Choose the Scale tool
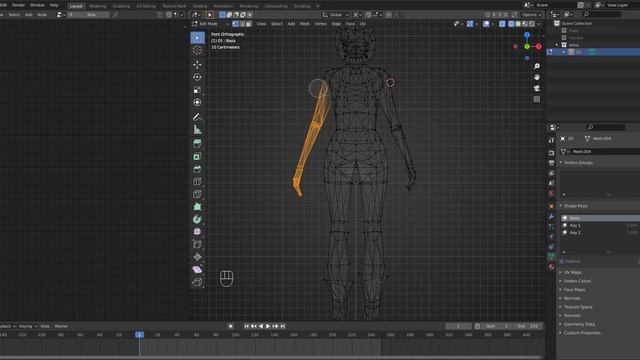640x360 pixels. click(x=197, y=90)
